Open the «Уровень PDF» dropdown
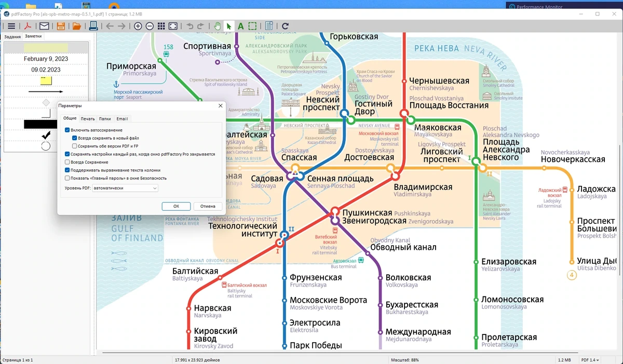 click(125, 188)
